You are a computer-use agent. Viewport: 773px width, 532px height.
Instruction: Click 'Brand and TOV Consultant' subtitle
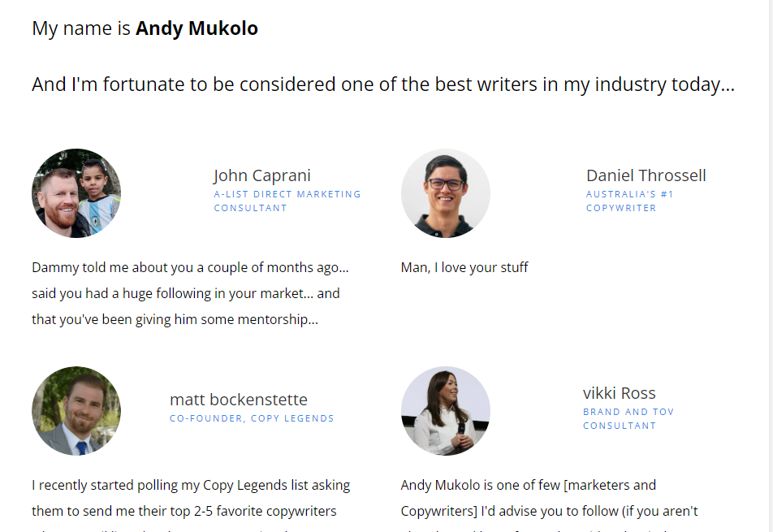[x=628, y=418]
